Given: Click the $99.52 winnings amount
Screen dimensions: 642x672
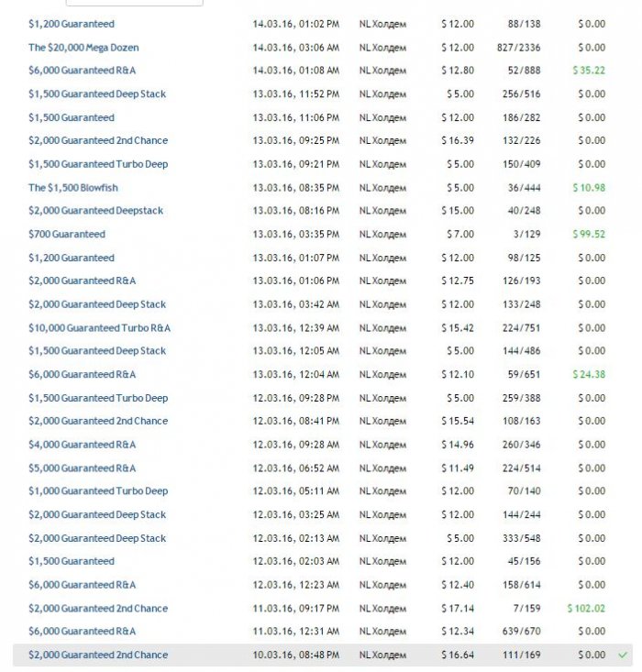Looking at the screenshot, I should click(587, 234).
